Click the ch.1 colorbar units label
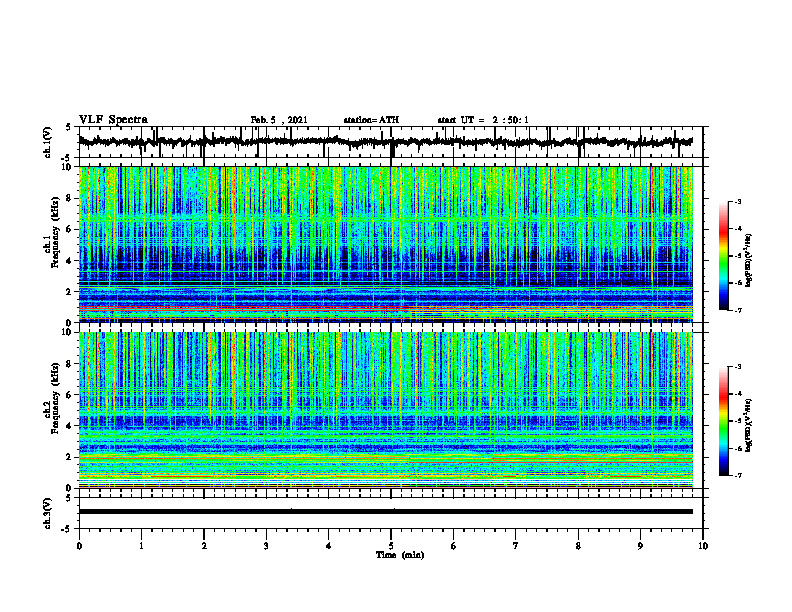This screenshot has width=792, height=612. click(749, 261)
